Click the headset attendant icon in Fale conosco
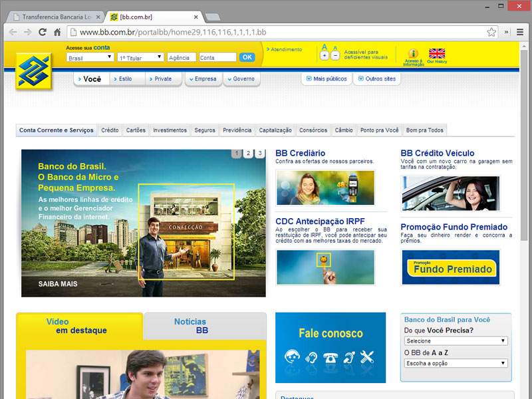 point(292,357)
